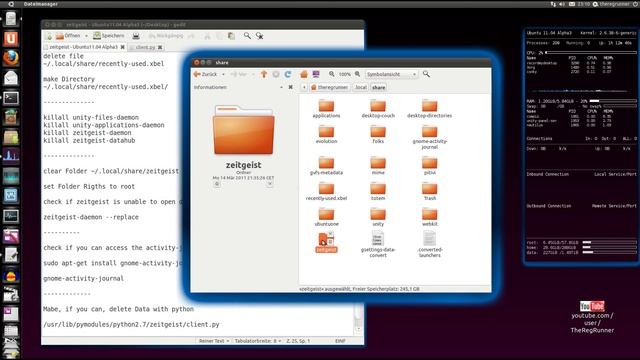Viewport: 640px width, 360px height.
Task: Select the folks folder
Action: pos(378,134)
